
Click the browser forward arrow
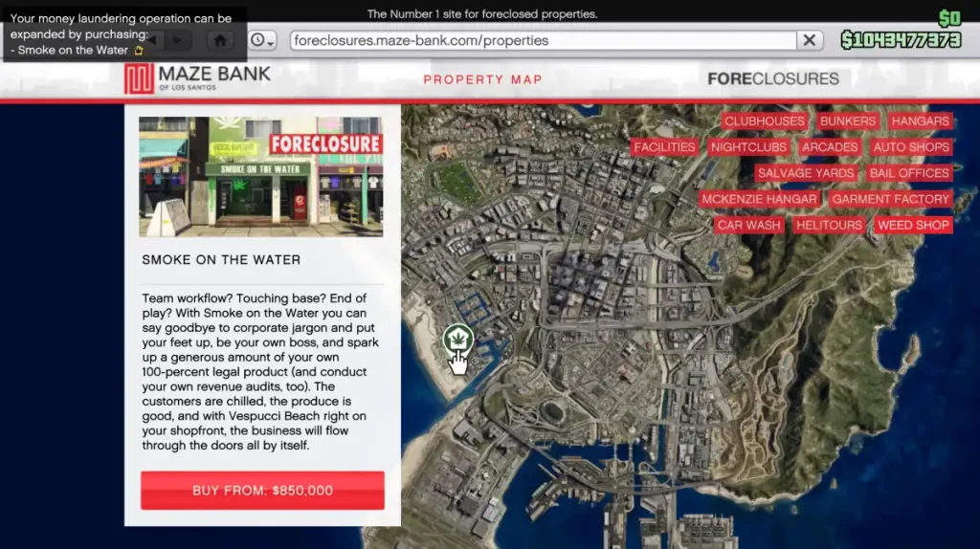point(177,40)
